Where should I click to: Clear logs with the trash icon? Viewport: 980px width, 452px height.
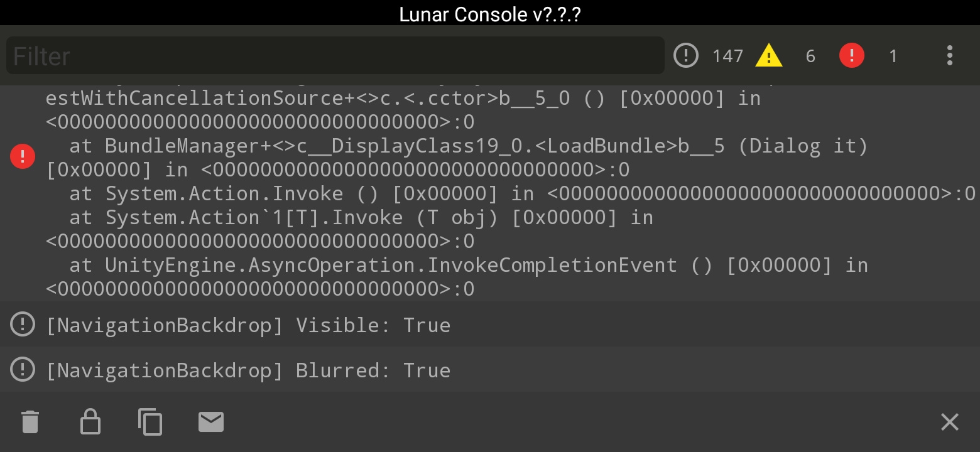pyautogui.click(x=30, y=422)
